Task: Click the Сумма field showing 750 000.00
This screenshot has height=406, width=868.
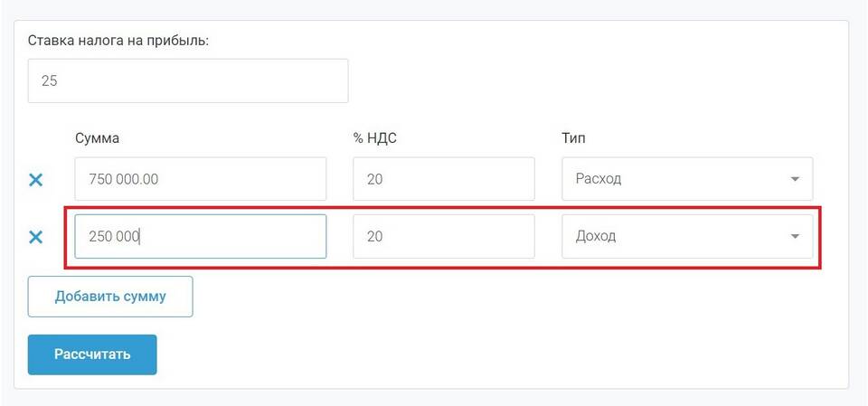Action: pyautogui.click(x=201, y=179)
